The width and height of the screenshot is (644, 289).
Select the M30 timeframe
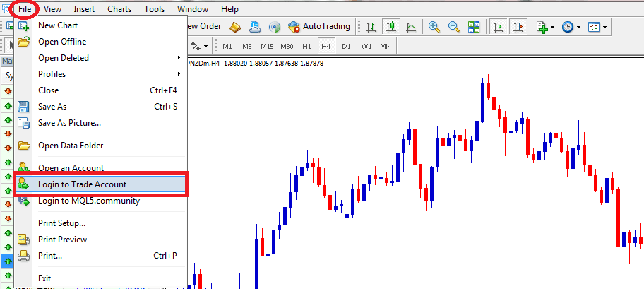point(287,46)
